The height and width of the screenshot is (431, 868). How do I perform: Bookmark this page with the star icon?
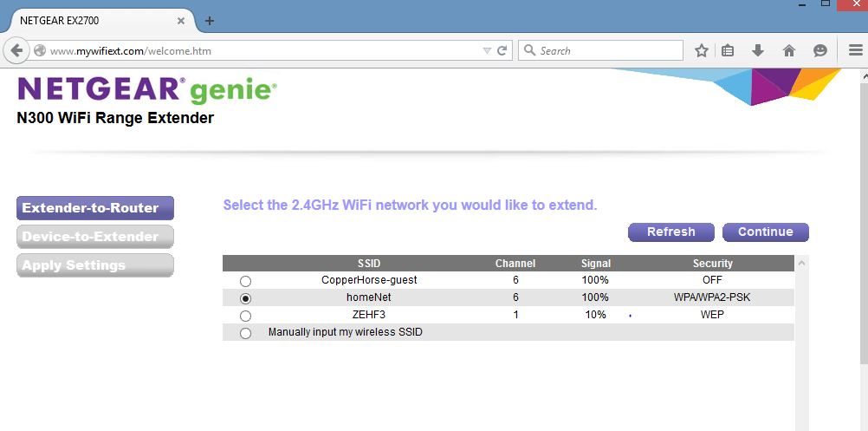point(702,51)
